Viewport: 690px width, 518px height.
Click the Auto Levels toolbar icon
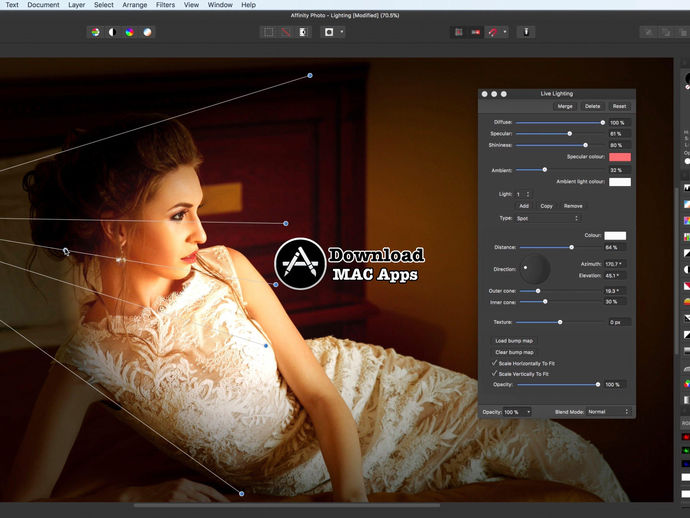pos(96,32)
